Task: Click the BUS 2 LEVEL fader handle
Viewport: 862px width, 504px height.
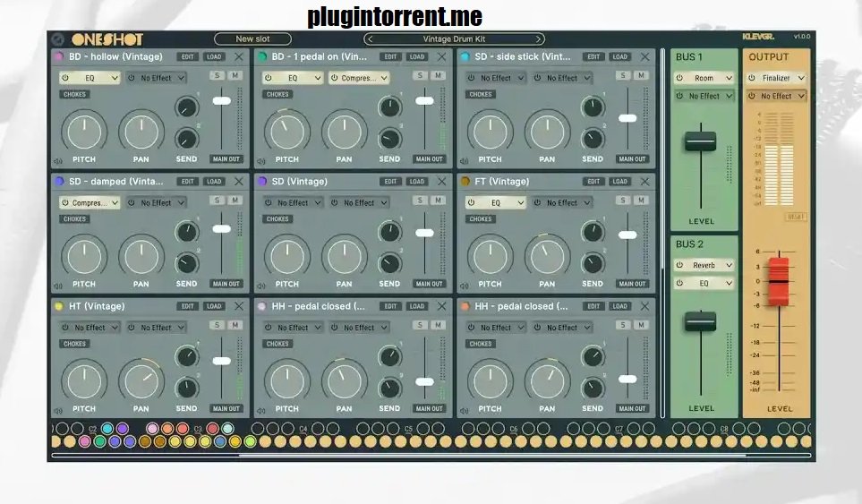Action: (x=700, y=321)
